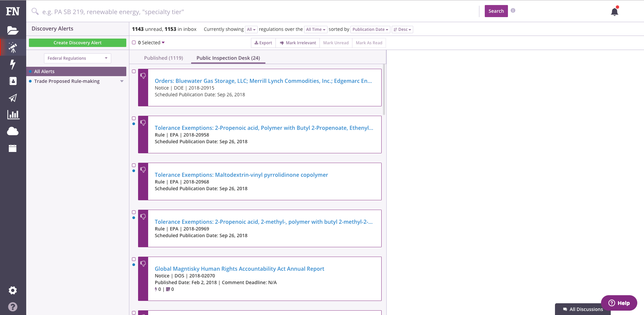Open the calendar icon in sidebar
Viewport: 644px width, 315px height.
point(13,148)
